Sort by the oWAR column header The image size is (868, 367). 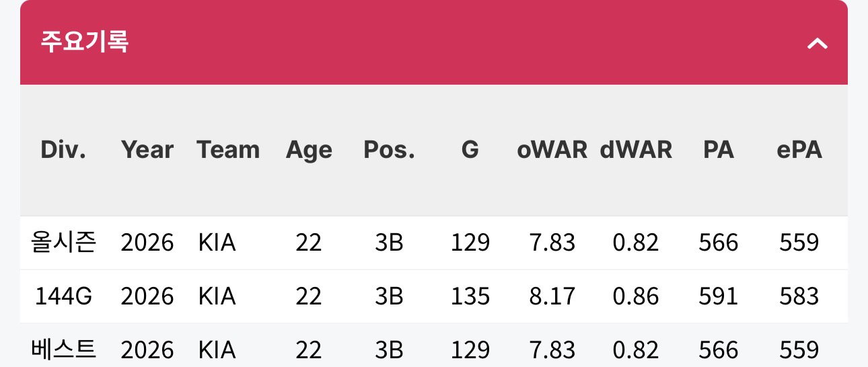552,149
